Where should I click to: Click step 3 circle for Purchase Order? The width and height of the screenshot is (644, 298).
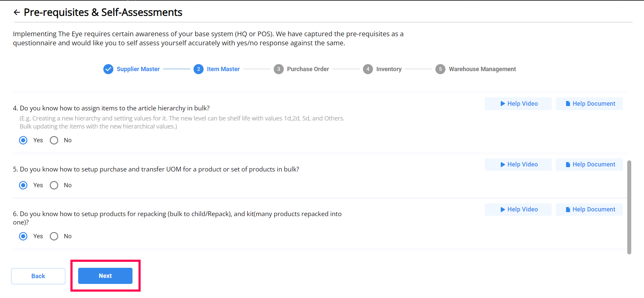point(278,69)
